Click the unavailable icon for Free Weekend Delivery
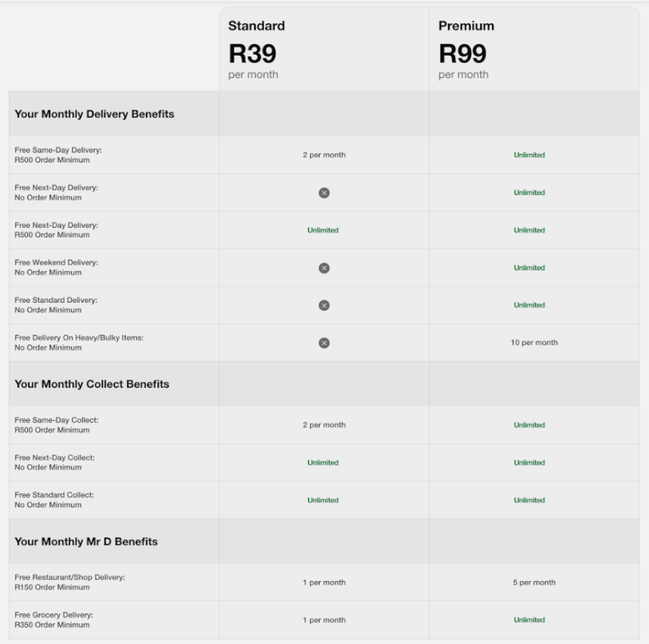649x644 pixels. [324, 268]
